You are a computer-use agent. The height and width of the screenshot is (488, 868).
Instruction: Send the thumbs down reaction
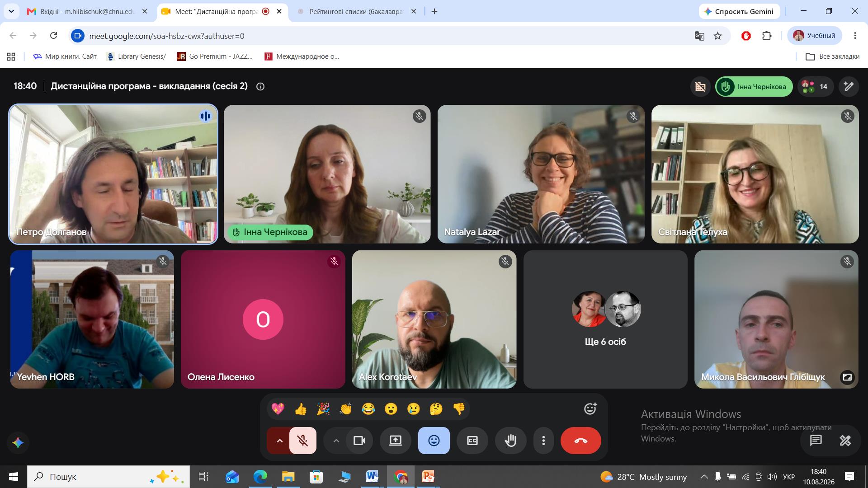(x=458, y=409)
